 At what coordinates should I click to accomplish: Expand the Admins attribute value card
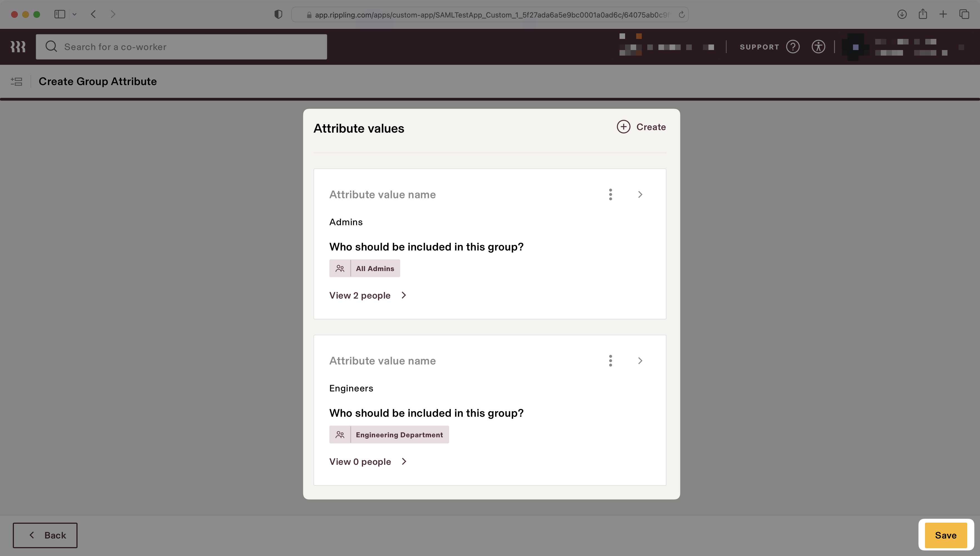(640, 194)
